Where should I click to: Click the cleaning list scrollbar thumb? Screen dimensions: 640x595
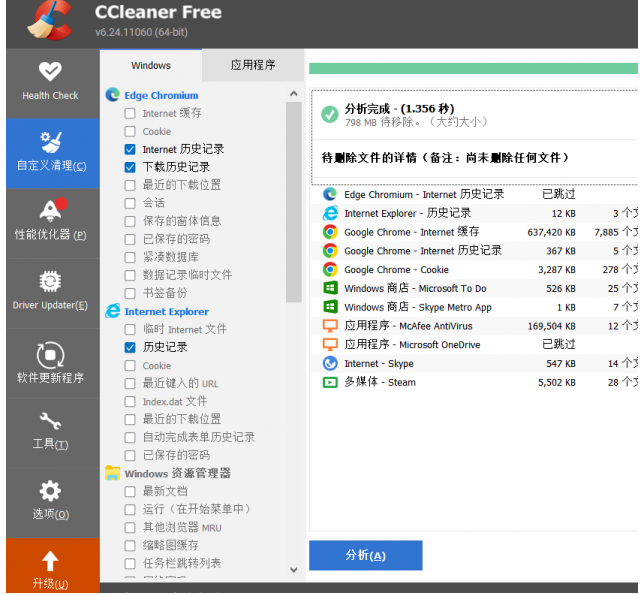pos(294,202)
